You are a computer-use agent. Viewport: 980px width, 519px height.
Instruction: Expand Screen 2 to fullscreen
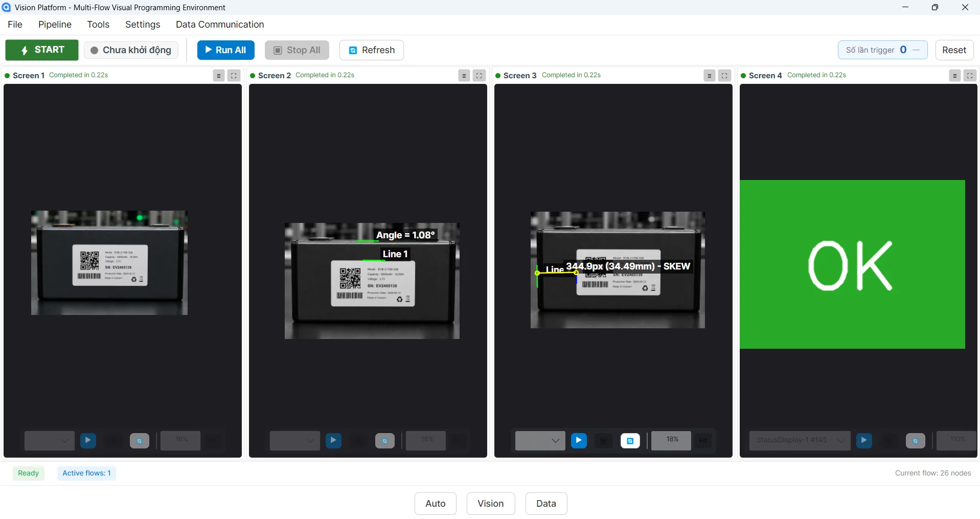pos(480,76)
